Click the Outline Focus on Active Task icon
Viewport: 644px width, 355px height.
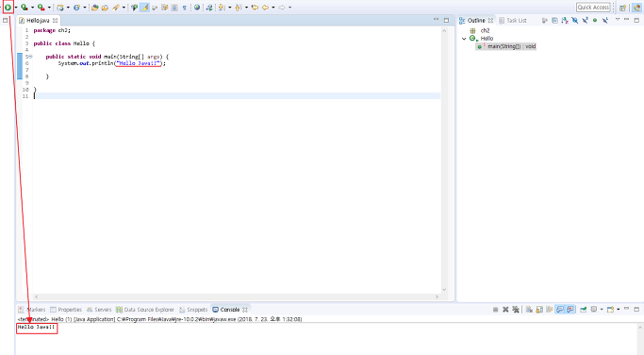point(545,20)
